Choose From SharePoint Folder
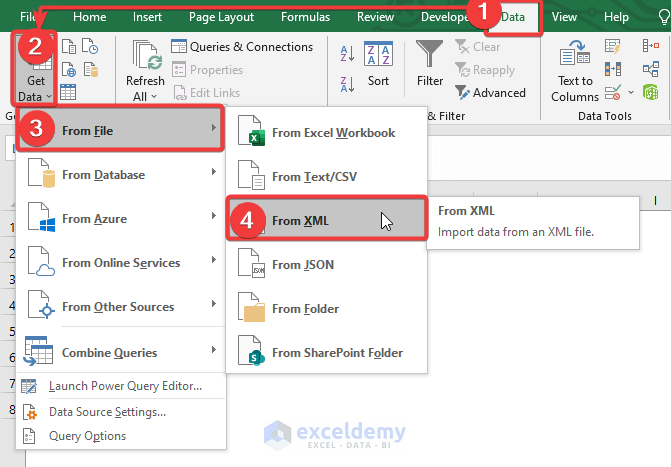671x467 pixels. (x=326, y=352)
